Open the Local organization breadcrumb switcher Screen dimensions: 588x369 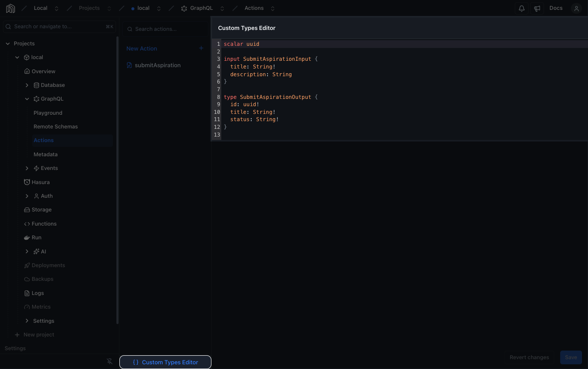pyautogui.click(x=56, y=8)
